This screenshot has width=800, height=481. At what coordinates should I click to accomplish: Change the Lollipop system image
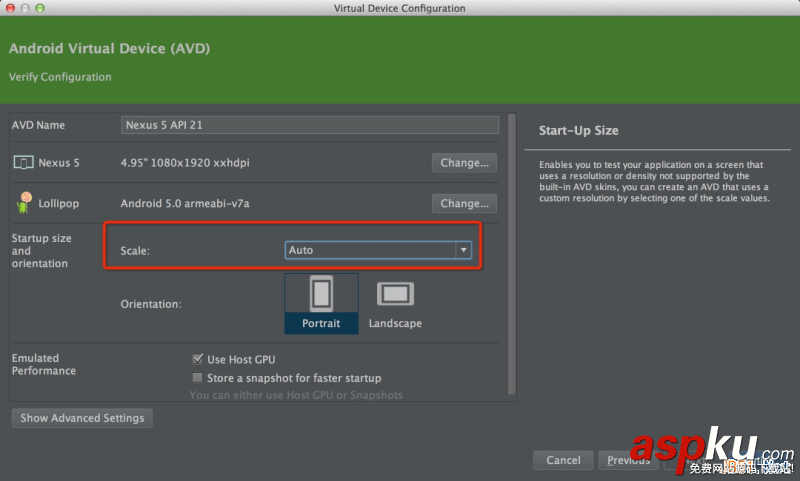(464, 204)
